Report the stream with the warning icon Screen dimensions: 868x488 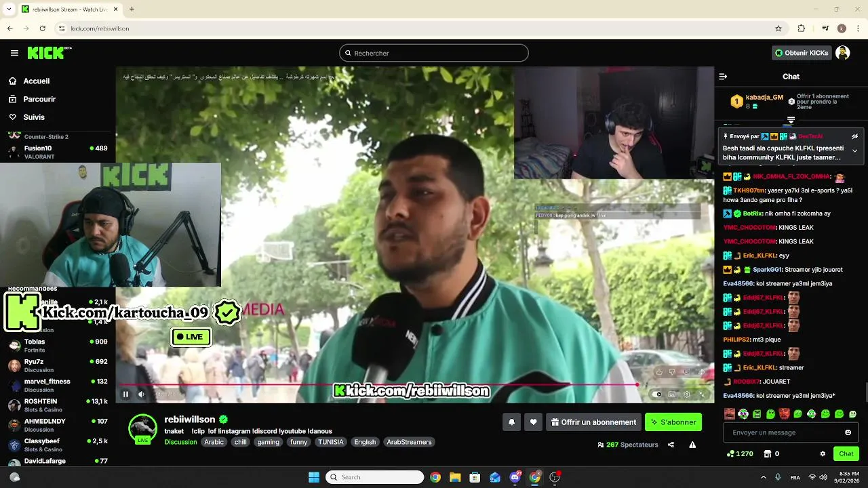(692, 445)
